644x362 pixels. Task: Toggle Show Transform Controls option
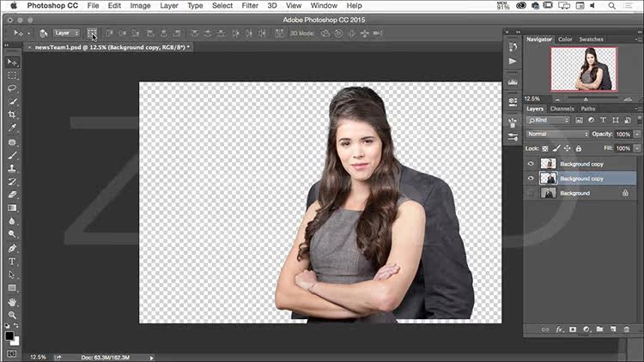tap(92, 33)
